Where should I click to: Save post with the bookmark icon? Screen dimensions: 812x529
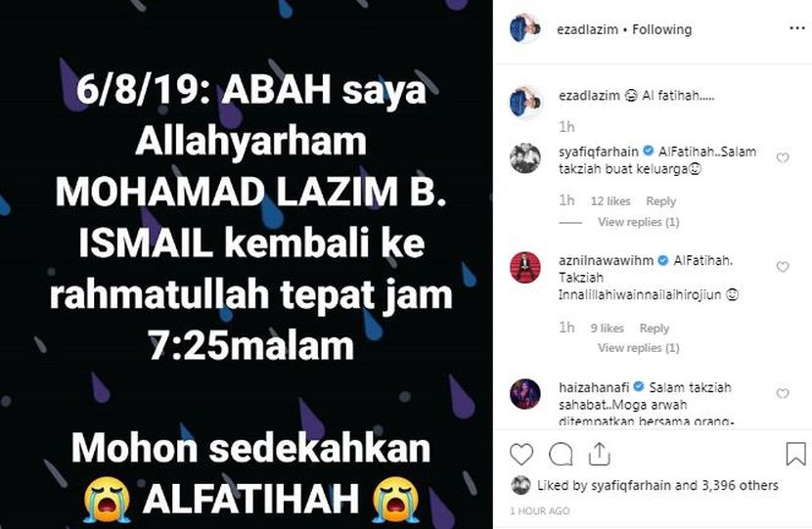pos(795,454)
